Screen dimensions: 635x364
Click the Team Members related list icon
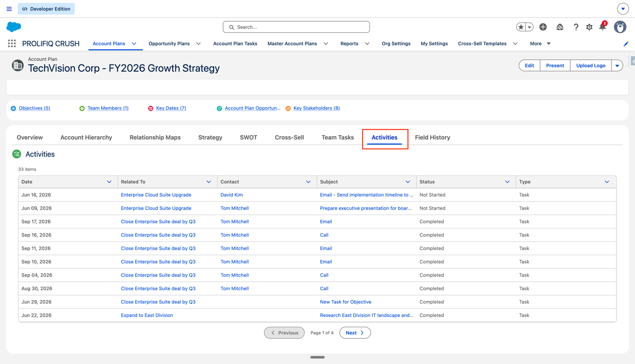click(x=82, y=108)
